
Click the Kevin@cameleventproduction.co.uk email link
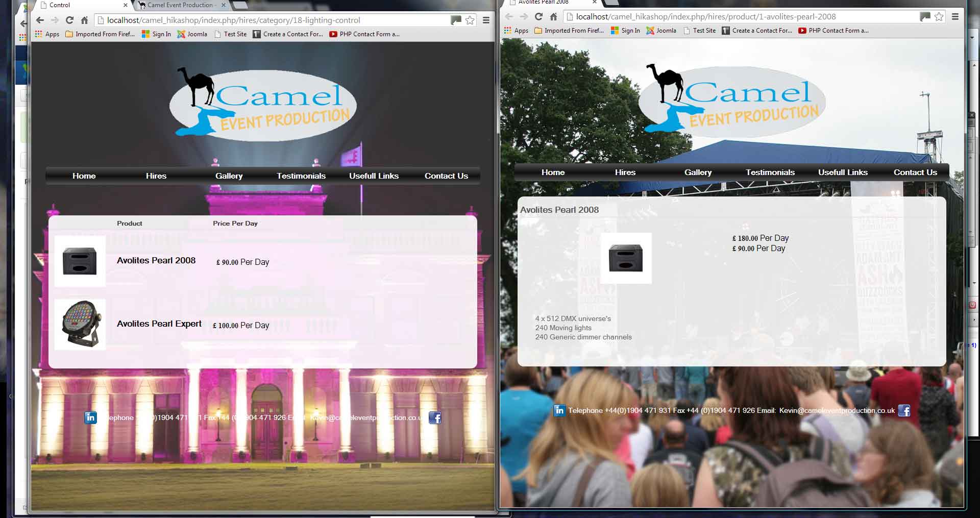tap(837, 410)
